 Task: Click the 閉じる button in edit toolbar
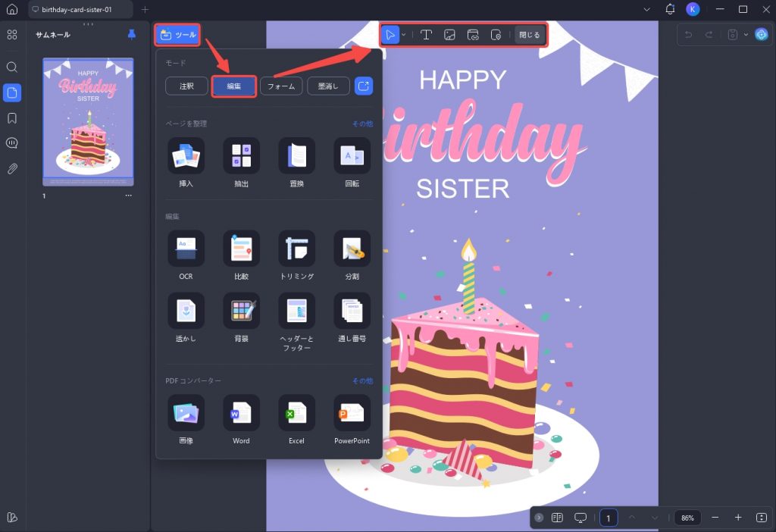pos(530,35)
